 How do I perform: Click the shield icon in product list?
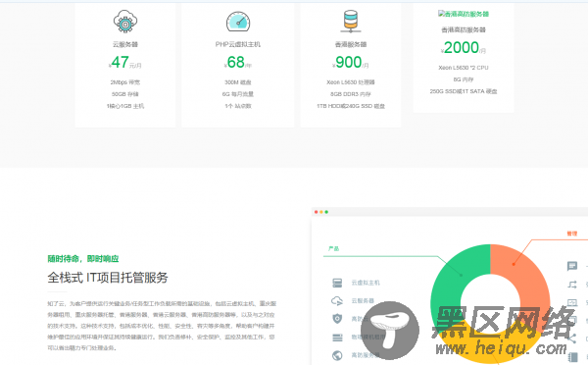pyautogui.click(x=337, y=319)
